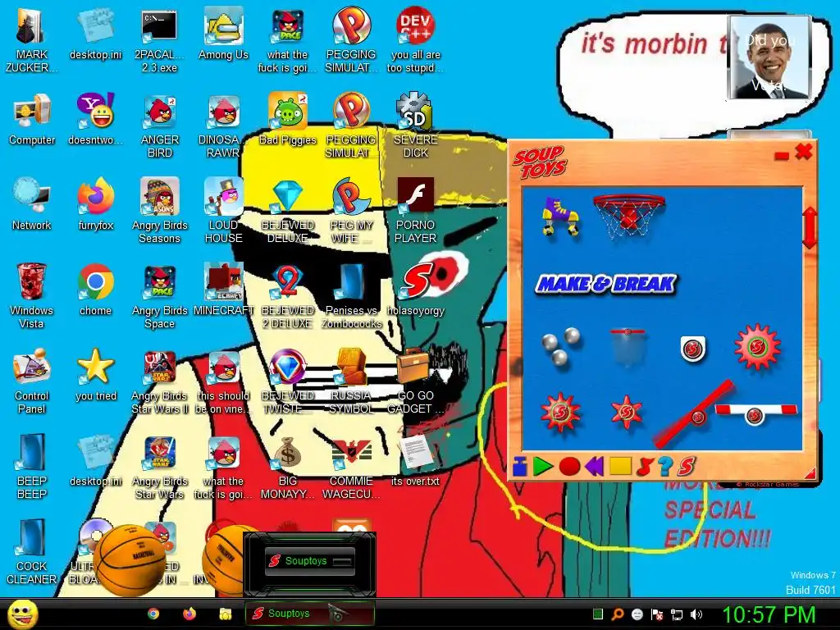
Task: Open the Windows Vista recycle bin icon
Action: 32,296
